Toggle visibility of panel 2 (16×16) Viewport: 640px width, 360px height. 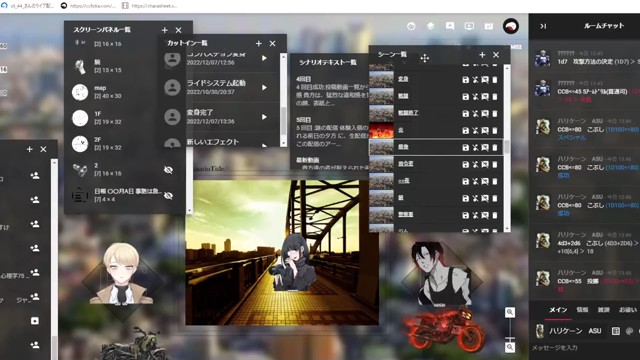168,170
